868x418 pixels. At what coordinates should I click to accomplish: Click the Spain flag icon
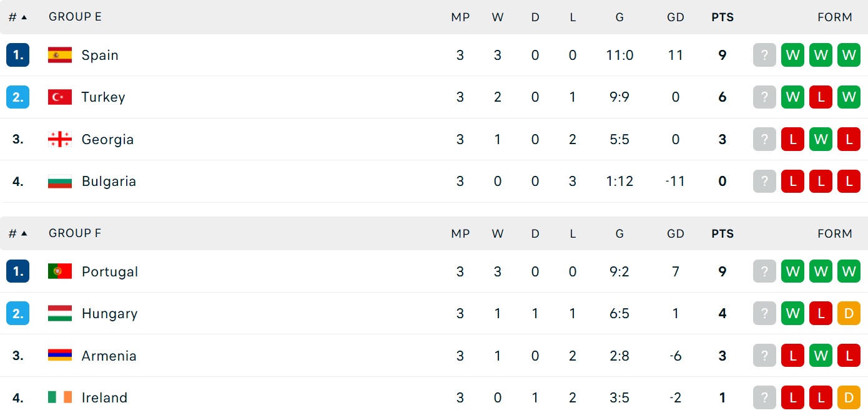coord(60,55)
